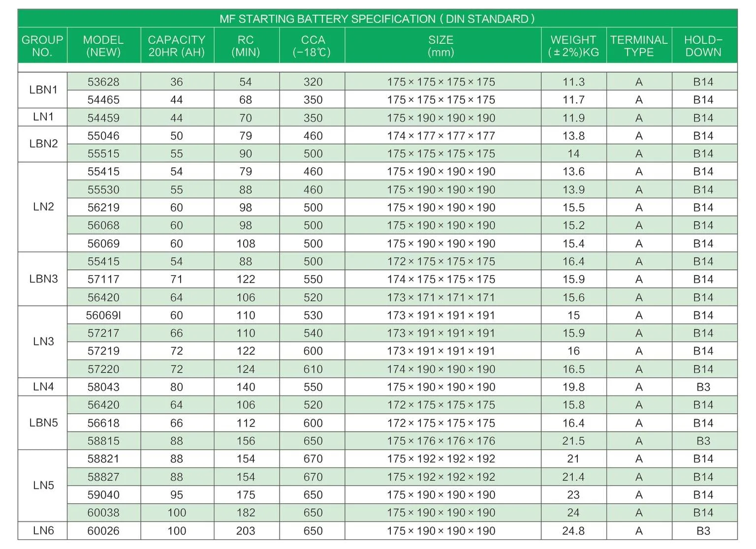The height and width of the screenshot is (549, 756).
Task: Select the LBN5 group cell
Action: coord(43,423)
